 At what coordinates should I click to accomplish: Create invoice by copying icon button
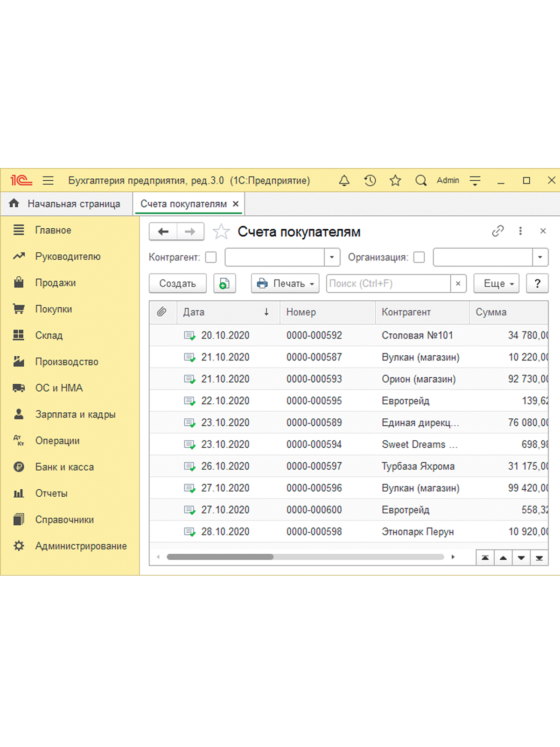pyautogui.click(x=224, y=283)
